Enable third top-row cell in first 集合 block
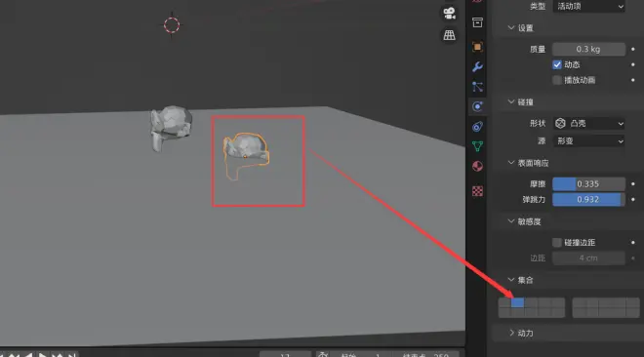 point(531,302)
